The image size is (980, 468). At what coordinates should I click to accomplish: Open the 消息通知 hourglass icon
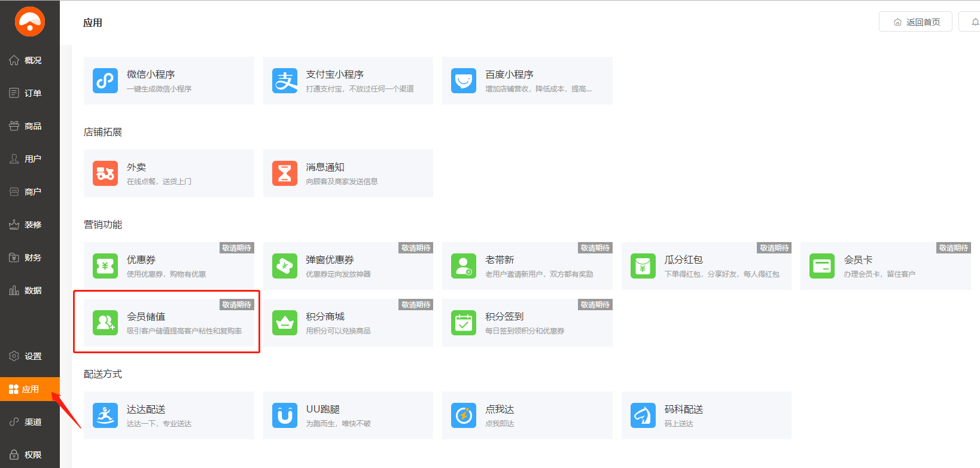(285, 173)
